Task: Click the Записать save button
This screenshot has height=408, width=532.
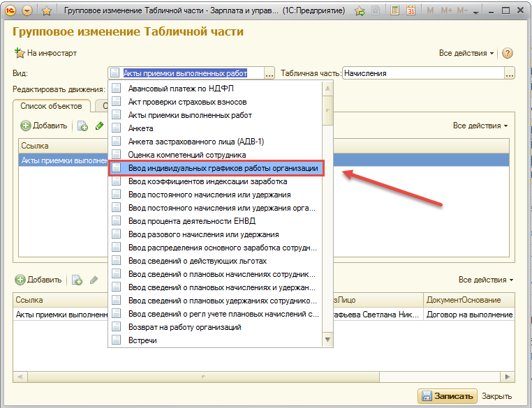Action: (x=448, y=396)
